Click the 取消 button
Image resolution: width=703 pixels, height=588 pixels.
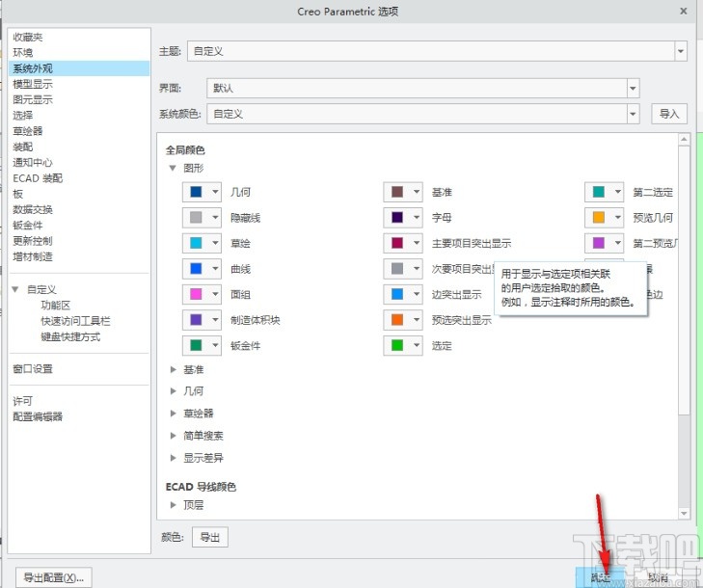coord(658,577)
